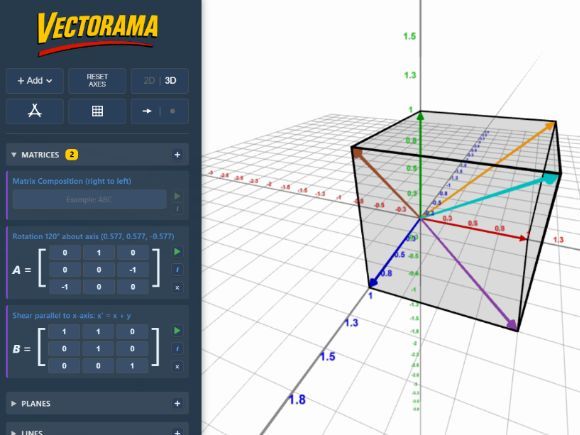Select the brown vector tip
The width and height of the screenshot is (580, 435).
click(x=357, y=152)
